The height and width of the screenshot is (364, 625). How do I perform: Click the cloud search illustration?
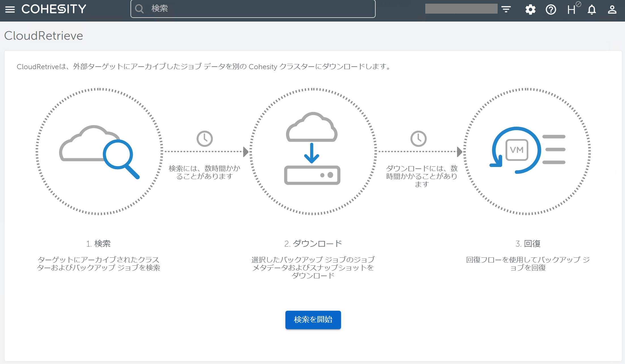pos(99,151)
